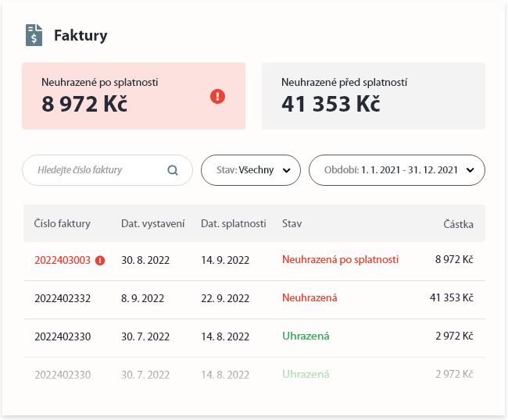
Task: Open invoice number 2022402332
Action: click(x=63, y=298)
